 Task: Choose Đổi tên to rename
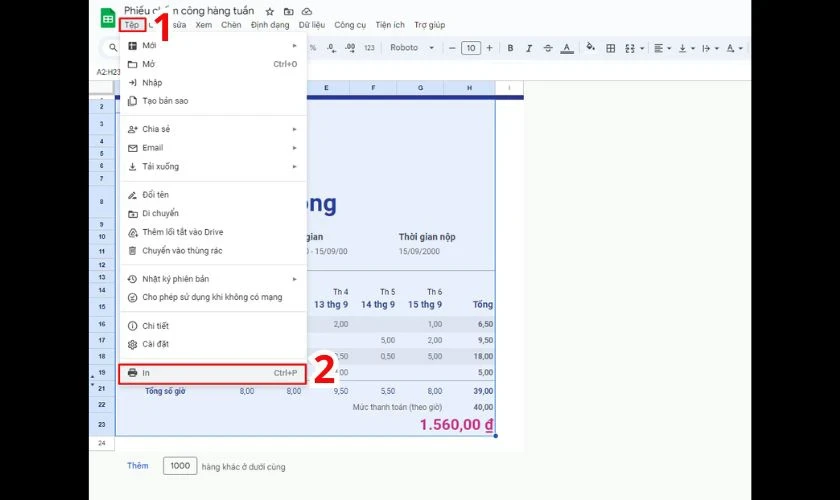coord(213,195)
